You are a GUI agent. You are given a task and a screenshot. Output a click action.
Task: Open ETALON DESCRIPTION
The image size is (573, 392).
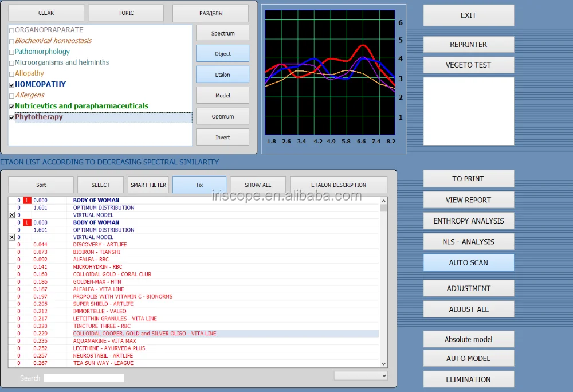[x=338, y=185]
